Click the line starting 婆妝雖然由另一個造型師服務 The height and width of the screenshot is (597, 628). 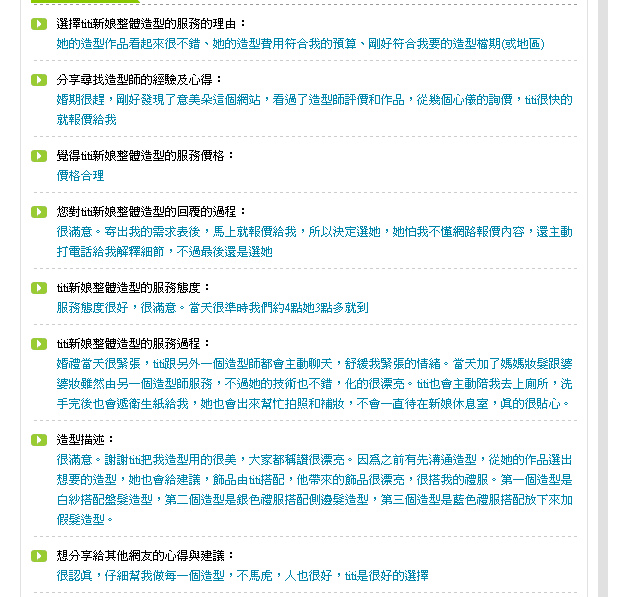(314, 384)
